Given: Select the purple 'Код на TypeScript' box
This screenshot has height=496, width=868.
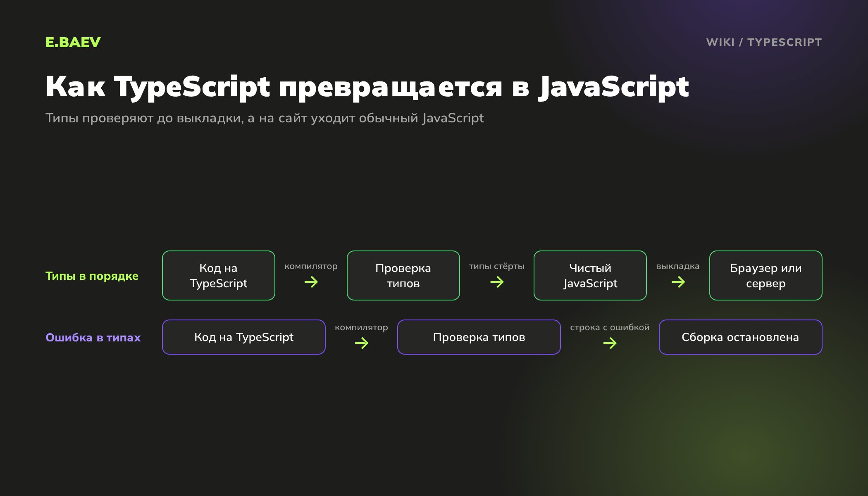Looking at the screenshot, I should [x=244, y=337].
